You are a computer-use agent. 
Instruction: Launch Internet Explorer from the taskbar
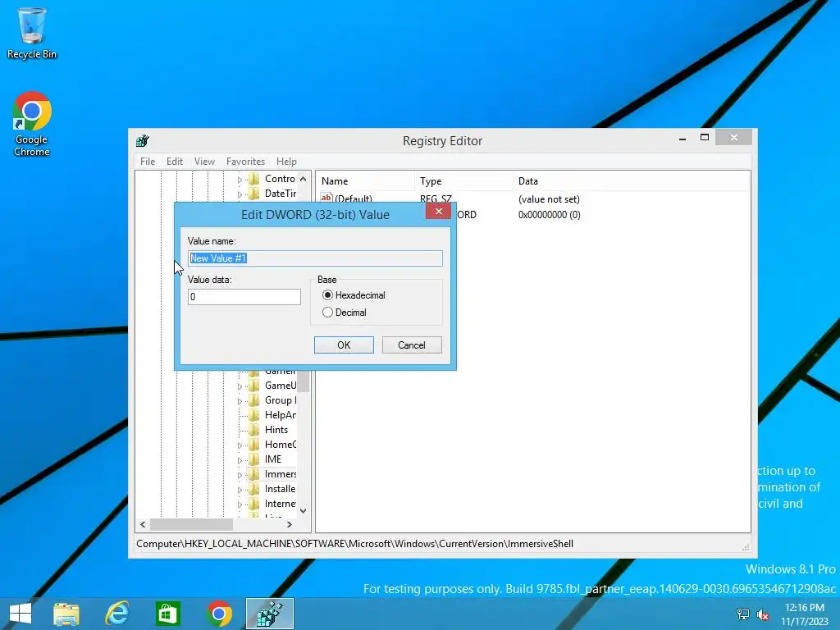[x=116, y=614]
